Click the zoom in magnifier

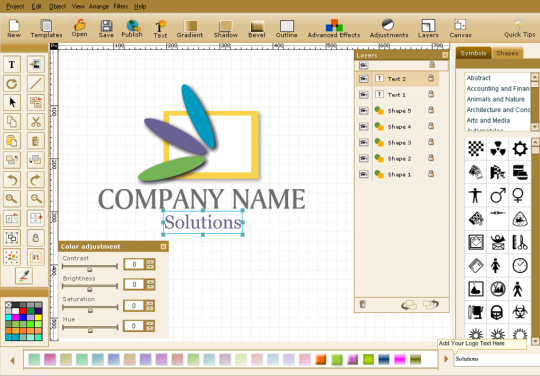[x=12, y=199]
